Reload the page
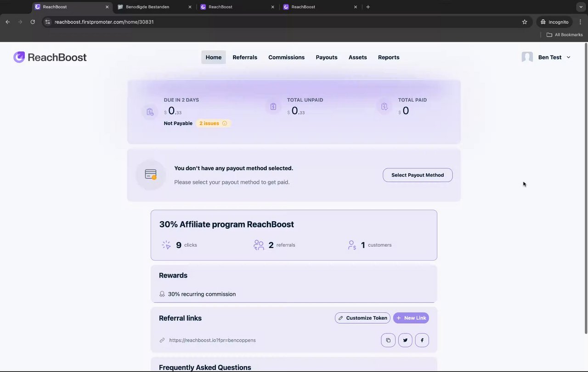Image resolution: width=588 pixels, height=372 pixels. (33, 22)
